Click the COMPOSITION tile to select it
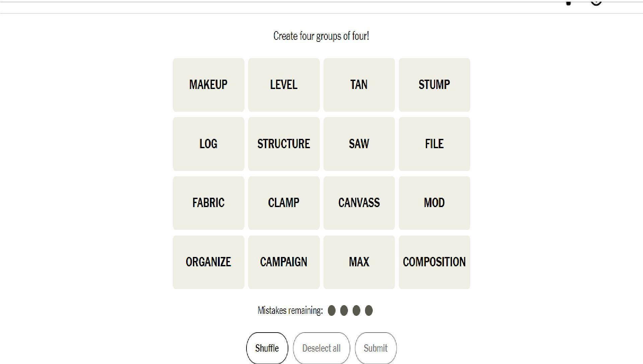Screen dimensions: 643x364 pos(434,262)
